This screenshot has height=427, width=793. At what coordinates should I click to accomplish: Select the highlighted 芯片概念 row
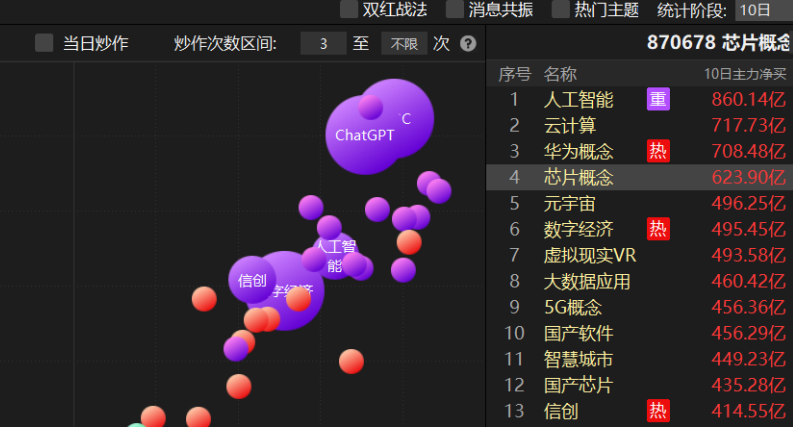click(x=639, y=177)
